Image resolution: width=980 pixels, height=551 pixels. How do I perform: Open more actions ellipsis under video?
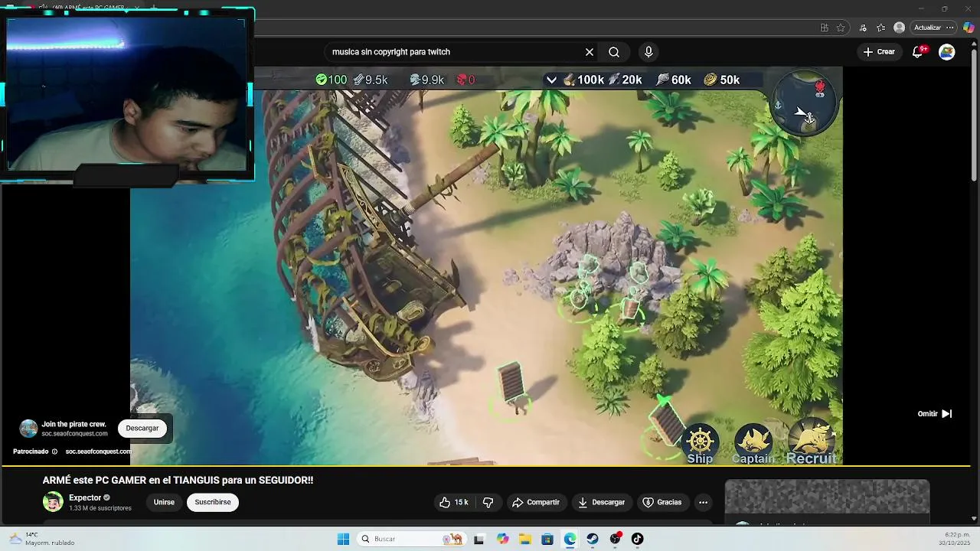click(x=703, y=502)
